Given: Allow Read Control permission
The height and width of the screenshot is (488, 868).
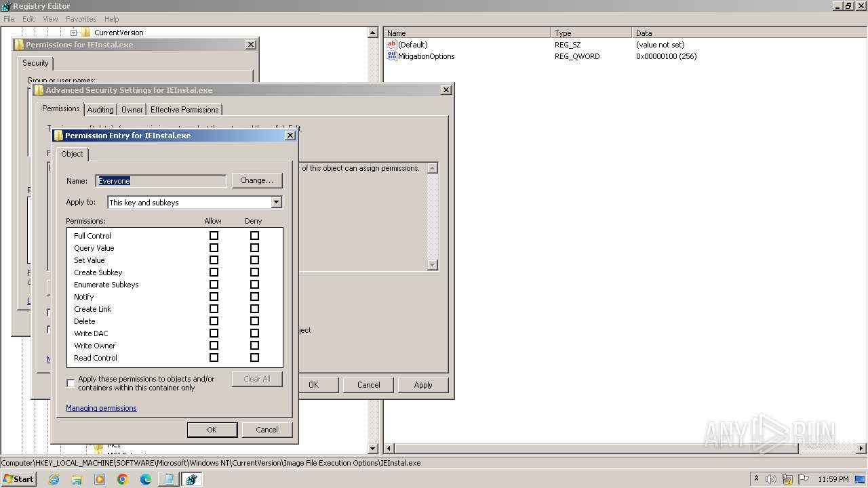Looking at the screenshot, I should 214,358.
